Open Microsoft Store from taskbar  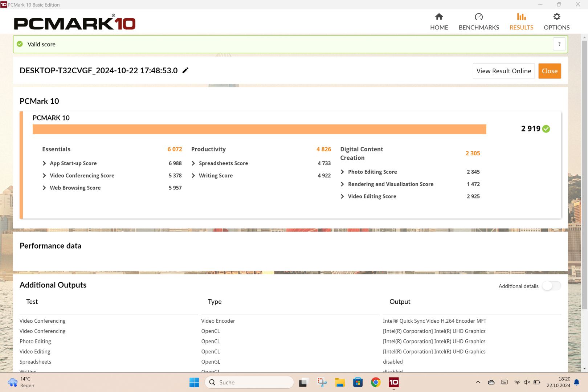(358, 382)
